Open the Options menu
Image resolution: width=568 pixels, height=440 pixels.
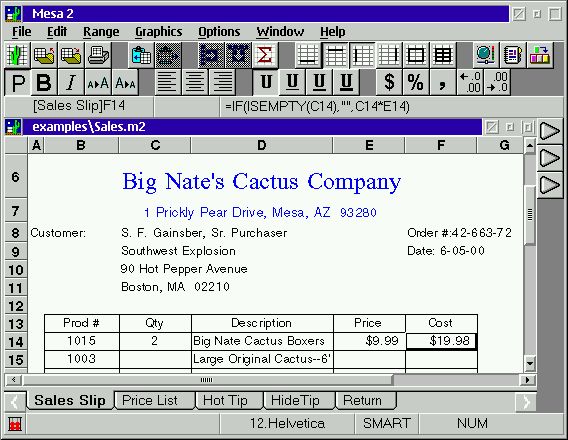[x=219, y=32]
